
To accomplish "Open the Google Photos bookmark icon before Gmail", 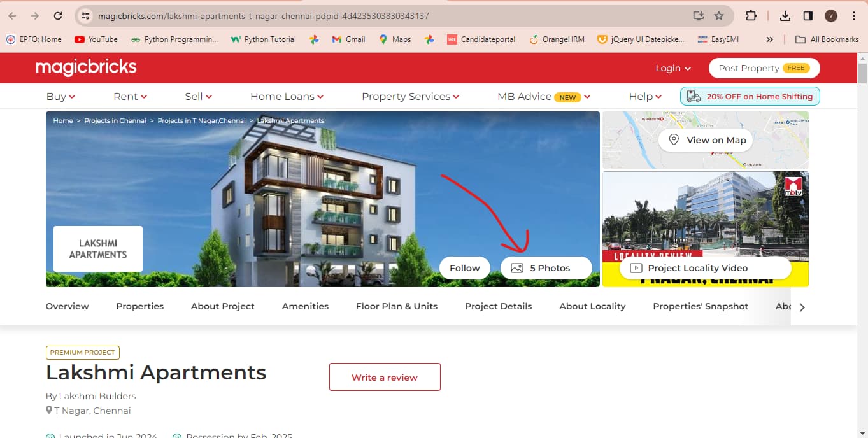I will (x=314, y=39).
